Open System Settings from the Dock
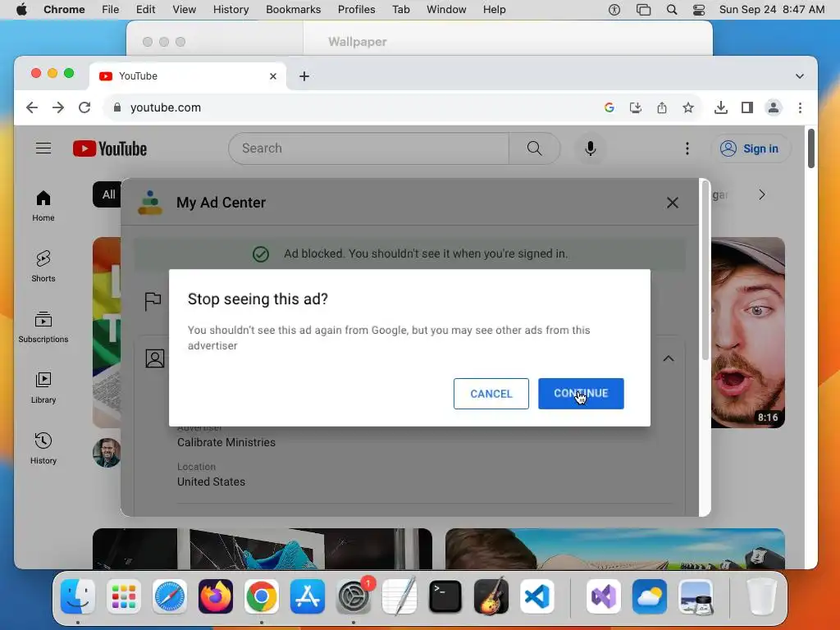This screenshot has height=630, width=840. click(354, 596)
